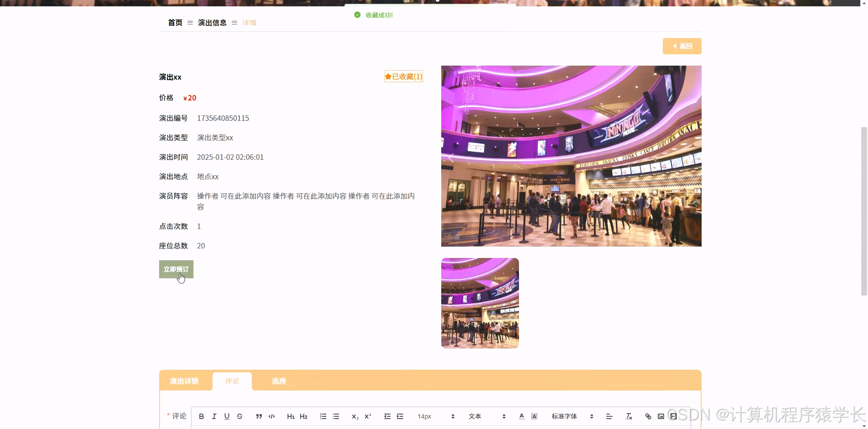
Task: Open the text highlight color picker
Action: (x=534, y=416)
